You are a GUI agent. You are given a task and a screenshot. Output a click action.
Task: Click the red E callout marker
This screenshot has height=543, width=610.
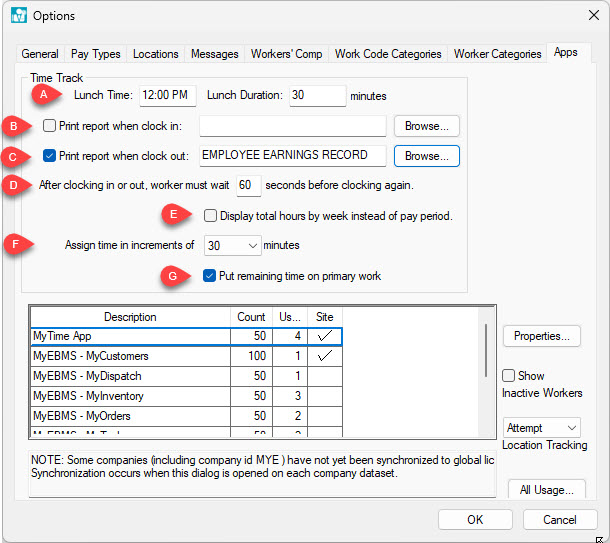[x=175, y=215]
